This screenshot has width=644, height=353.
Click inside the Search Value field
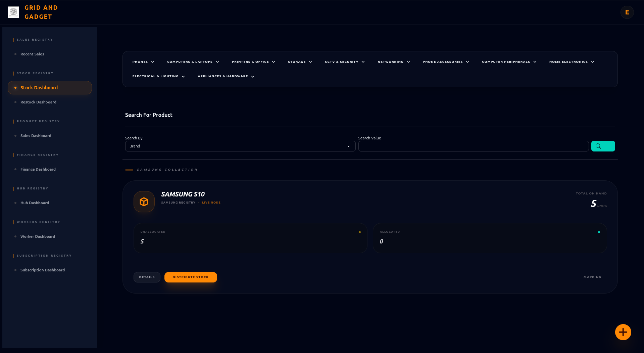[x=473, y=146]
